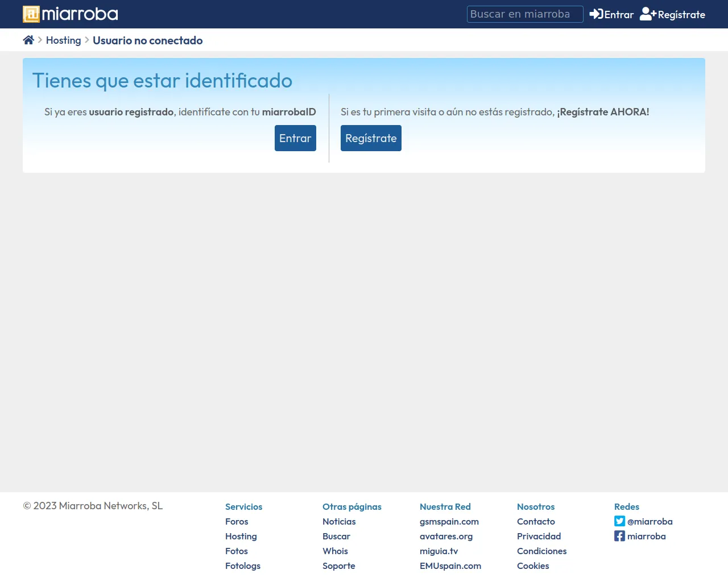The height and width of the screenshot is (582, 728).
Task: Select Usuario no conectado breadcrumb item
Action: pyautogui.click(x=147, y=40)
